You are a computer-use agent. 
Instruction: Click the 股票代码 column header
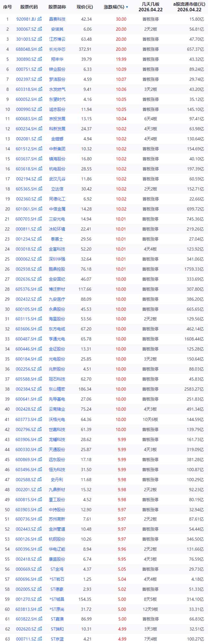pos(29,7)
